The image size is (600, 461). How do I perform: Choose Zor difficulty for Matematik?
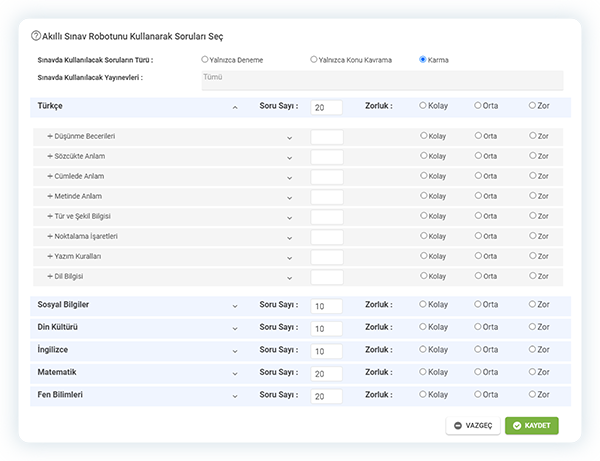tap(533, 372)
